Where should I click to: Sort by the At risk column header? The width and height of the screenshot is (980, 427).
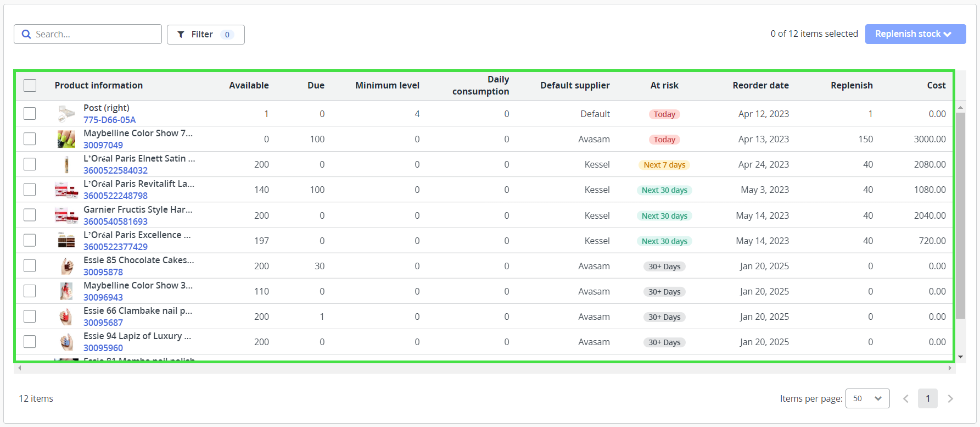[x=664, y=85]
